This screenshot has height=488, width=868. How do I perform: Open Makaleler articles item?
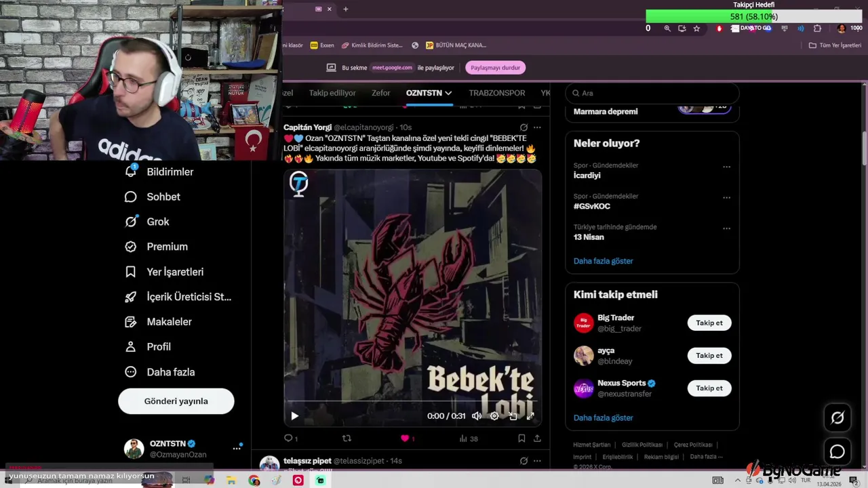coord(158,322)
